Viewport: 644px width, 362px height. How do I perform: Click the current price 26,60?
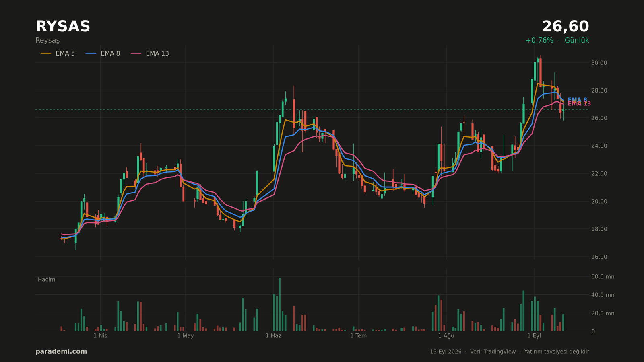click(565, 27)
